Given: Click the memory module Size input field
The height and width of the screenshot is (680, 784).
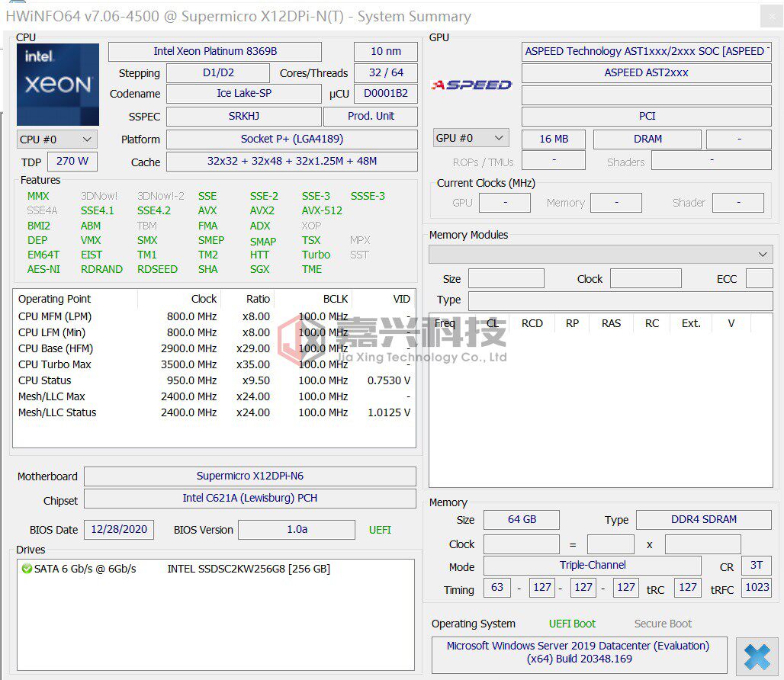Looking at the screenshot, I should [506, 278].
